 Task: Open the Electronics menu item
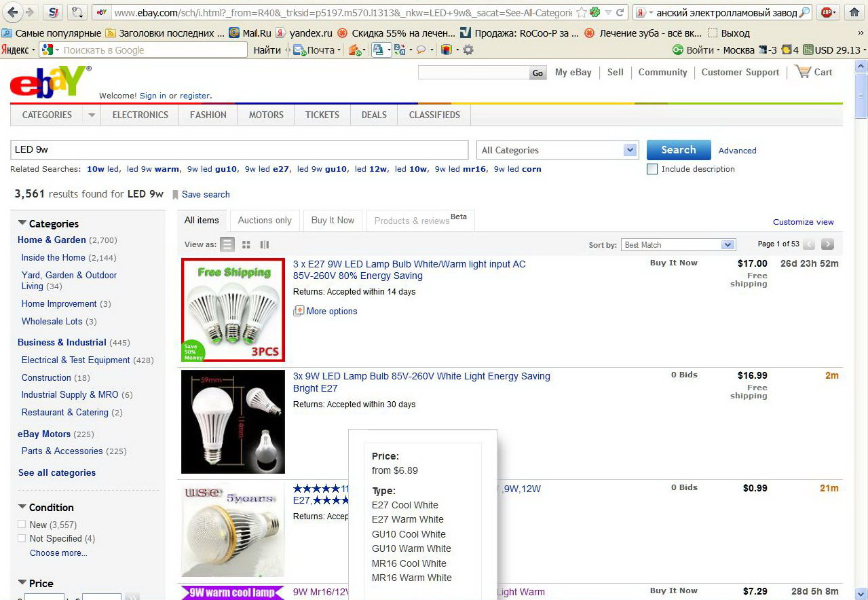pos(140,115)
